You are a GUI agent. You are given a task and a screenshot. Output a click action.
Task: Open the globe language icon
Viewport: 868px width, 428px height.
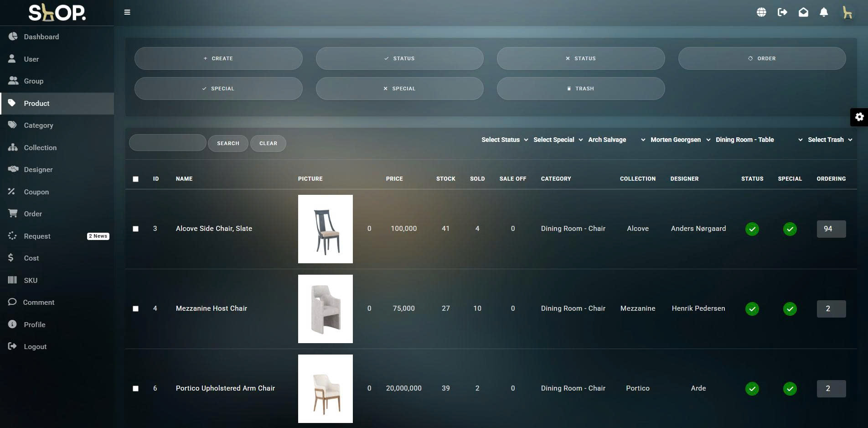pyautogui.click(x=761, y=12)
